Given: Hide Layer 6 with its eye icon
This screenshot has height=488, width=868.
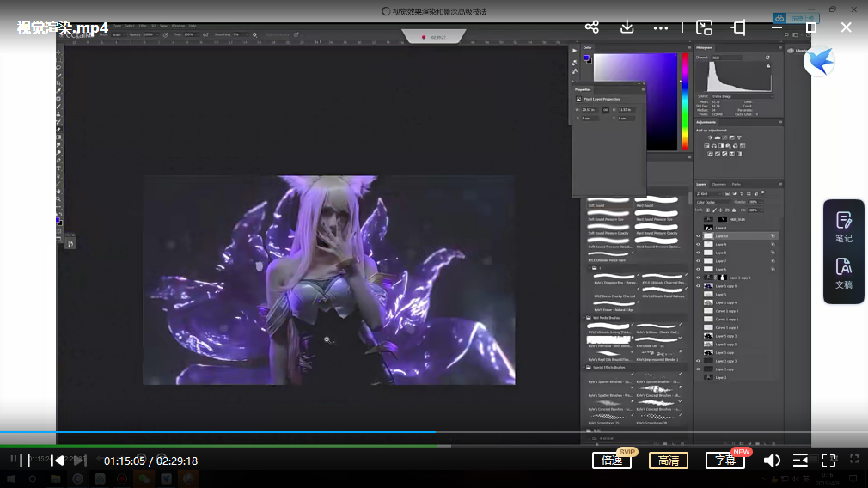Looking at the screenshot, I should [698, 269].
